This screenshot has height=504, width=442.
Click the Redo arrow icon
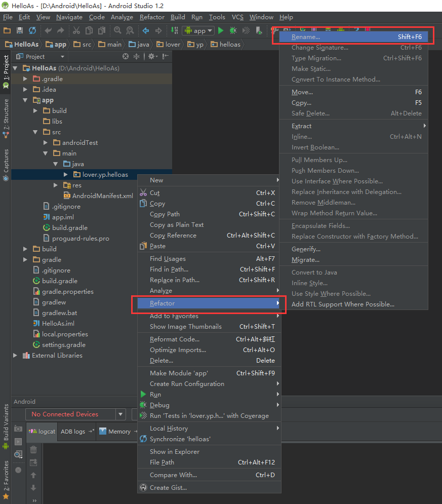[61, 30]
